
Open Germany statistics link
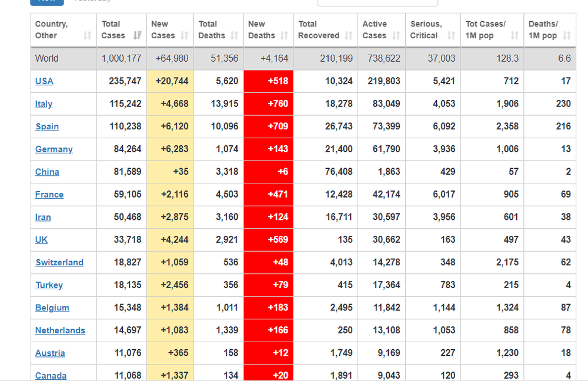[54, 149]
